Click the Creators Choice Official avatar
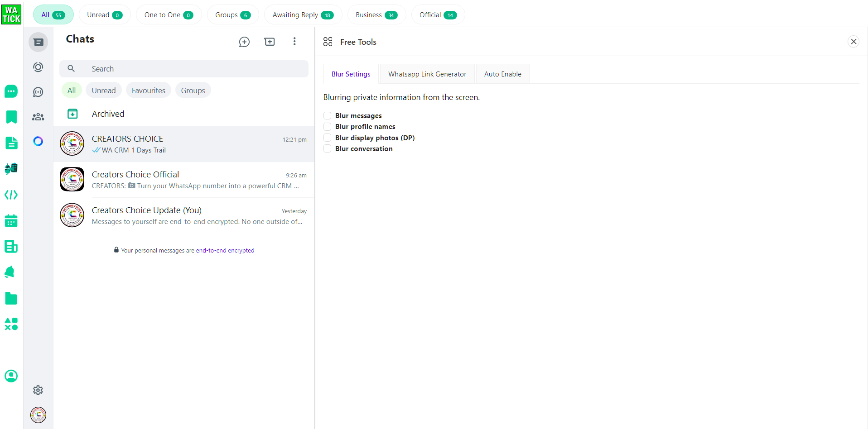Screen dimensions: 868x429 click(x=72, y=179)
